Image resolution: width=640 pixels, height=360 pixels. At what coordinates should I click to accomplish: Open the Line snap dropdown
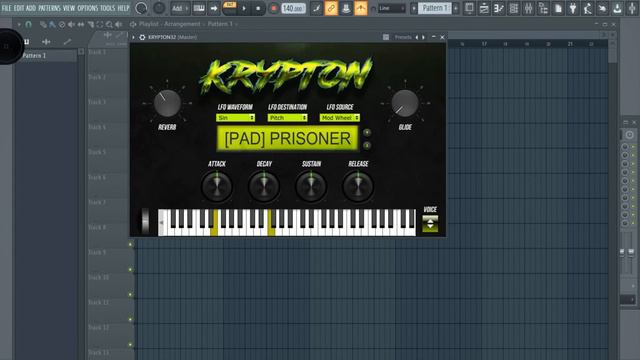pos(391,8)
